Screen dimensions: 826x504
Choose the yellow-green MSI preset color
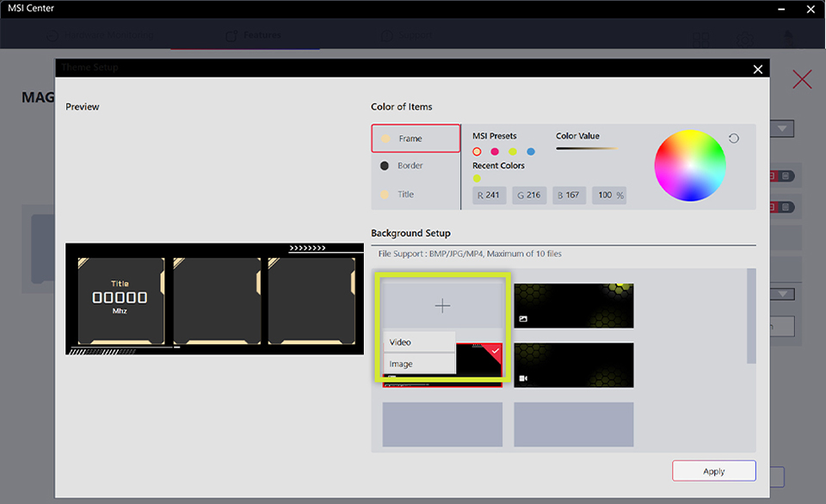[513, 151]
